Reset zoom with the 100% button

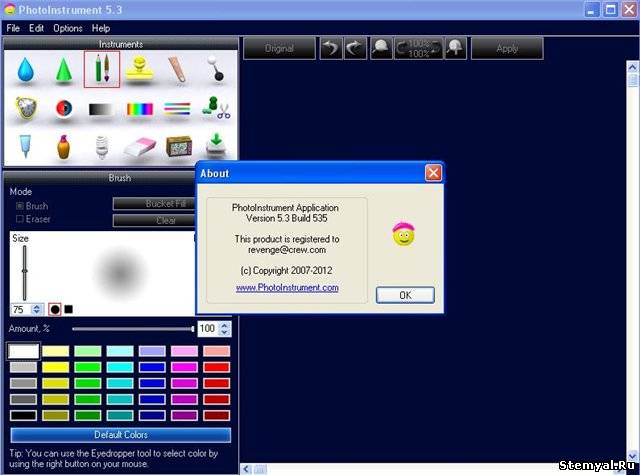tap(418, 48)
